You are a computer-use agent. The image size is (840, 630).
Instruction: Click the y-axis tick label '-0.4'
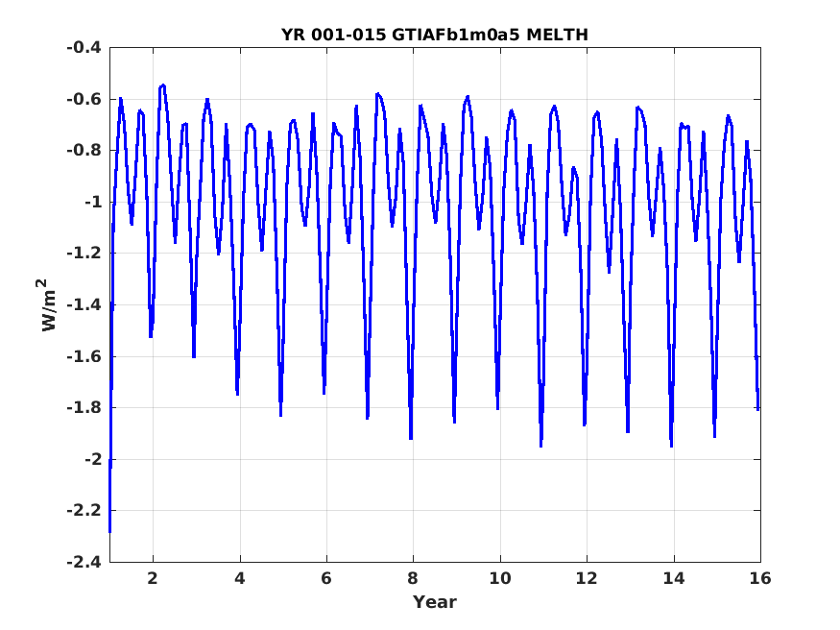84,48
